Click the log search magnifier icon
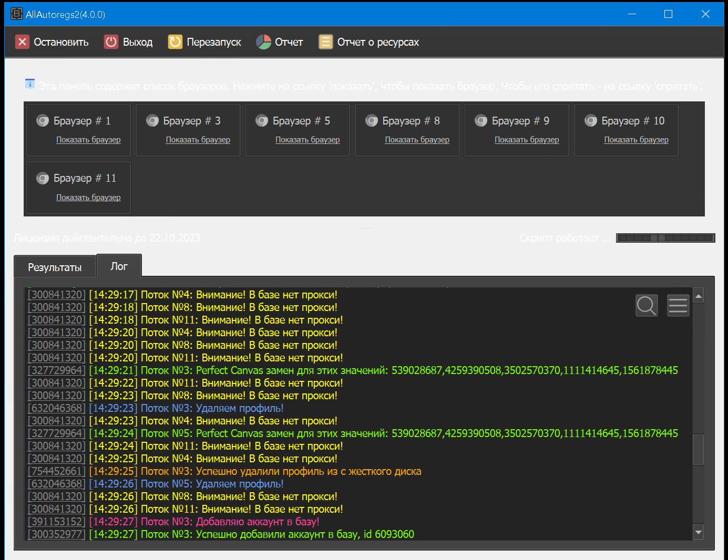 tap(647, 305)
